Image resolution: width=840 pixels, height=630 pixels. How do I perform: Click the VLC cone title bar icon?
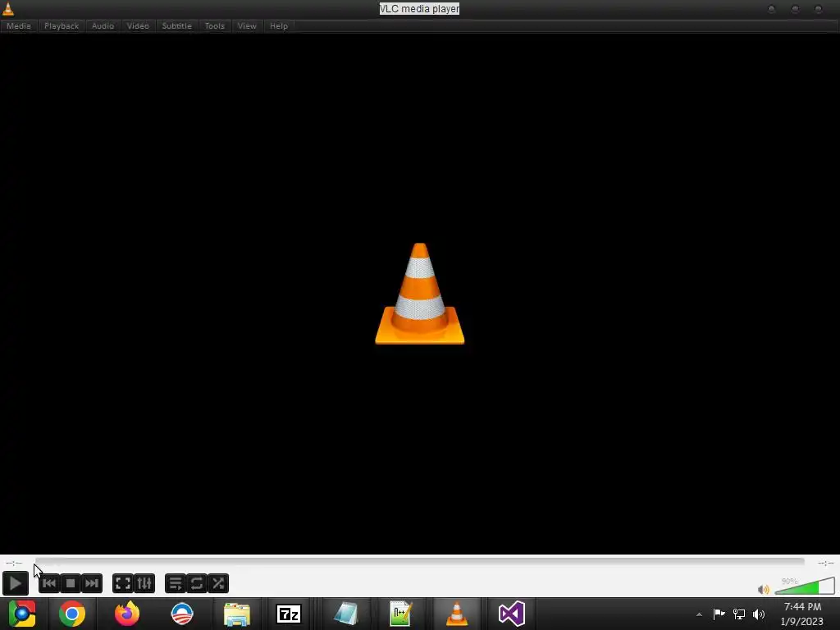pyautogui.click(x=8, y=8)
